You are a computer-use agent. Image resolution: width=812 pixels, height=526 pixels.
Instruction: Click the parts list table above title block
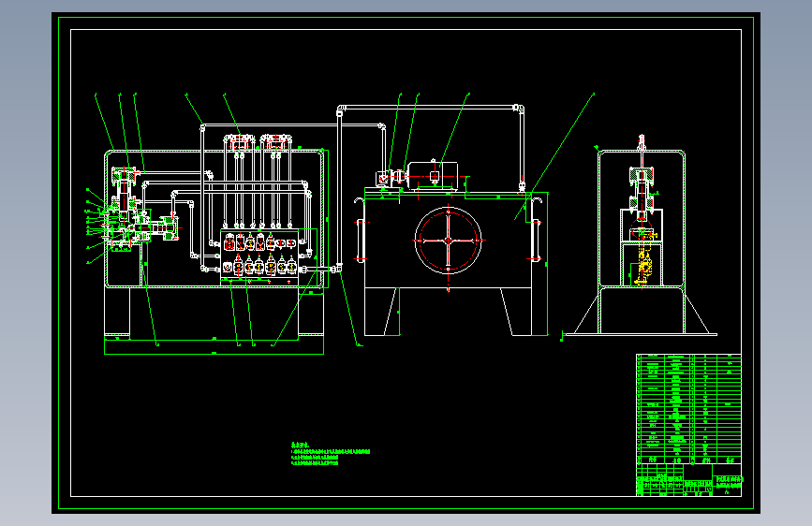(688, 409)
